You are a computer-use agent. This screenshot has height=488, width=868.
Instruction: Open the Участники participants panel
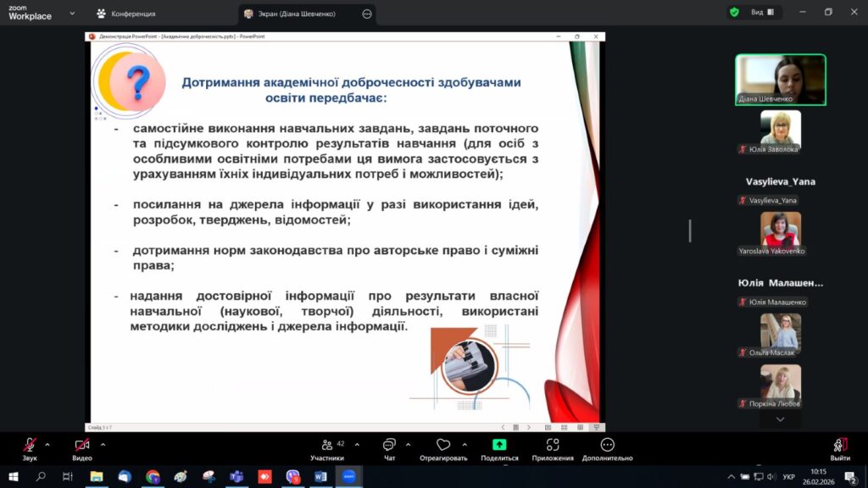tap(327, 448)
